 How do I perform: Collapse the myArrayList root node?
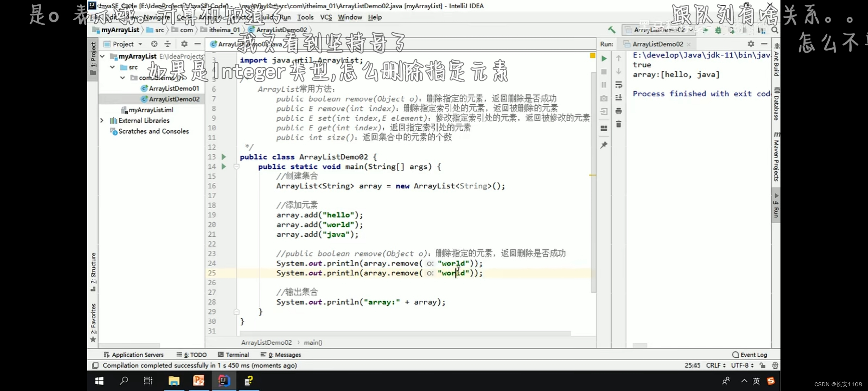pyautogui.click(x=103, y=56)
